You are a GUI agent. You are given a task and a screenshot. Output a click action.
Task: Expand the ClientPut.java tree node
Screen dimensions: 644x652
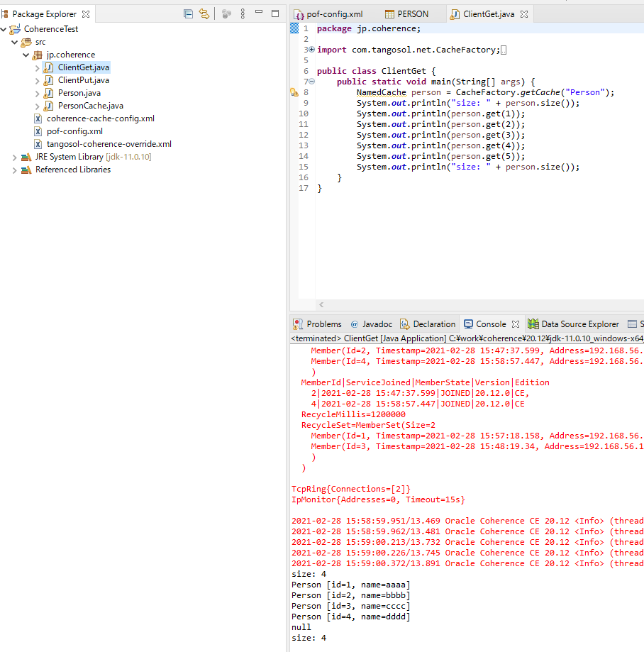coord(37,81)
